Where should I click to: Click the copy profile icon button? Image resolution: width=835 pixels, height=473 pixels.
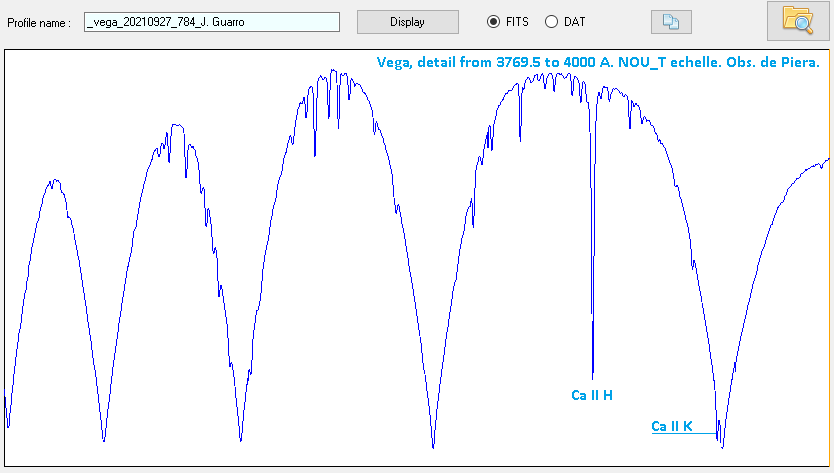(670, 22)
